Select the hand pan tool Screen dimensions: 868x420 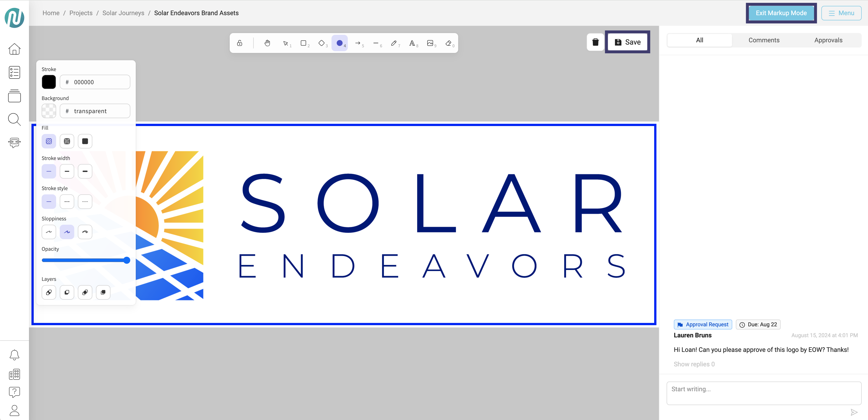point(267,43)
